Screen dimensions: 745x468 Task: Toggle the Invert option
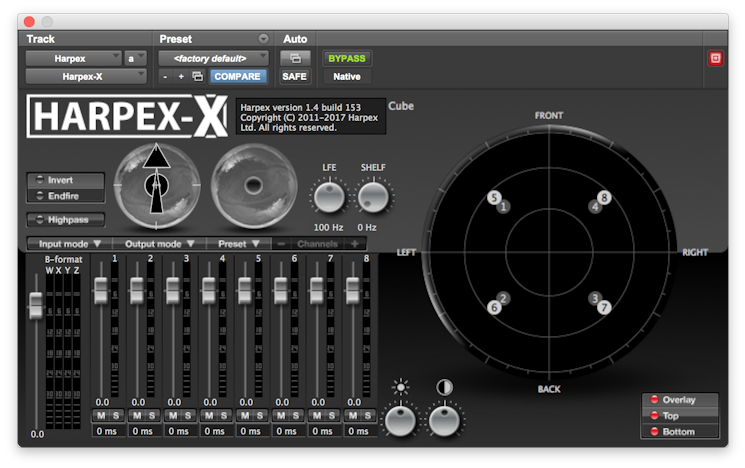pos(66,180)
